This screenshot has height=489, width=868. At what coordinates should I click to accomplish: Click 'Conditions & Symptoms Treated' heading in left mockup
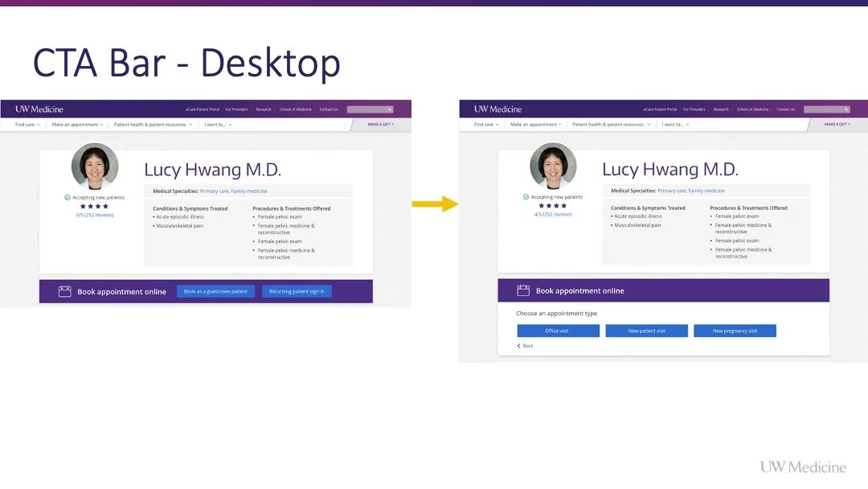[190, 209]
